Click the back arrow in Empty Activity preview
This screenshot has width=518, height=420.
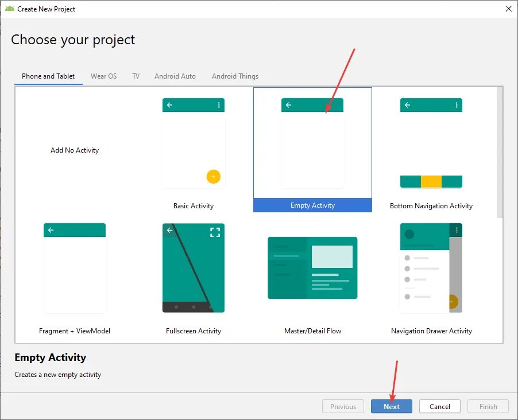(288, 104)
